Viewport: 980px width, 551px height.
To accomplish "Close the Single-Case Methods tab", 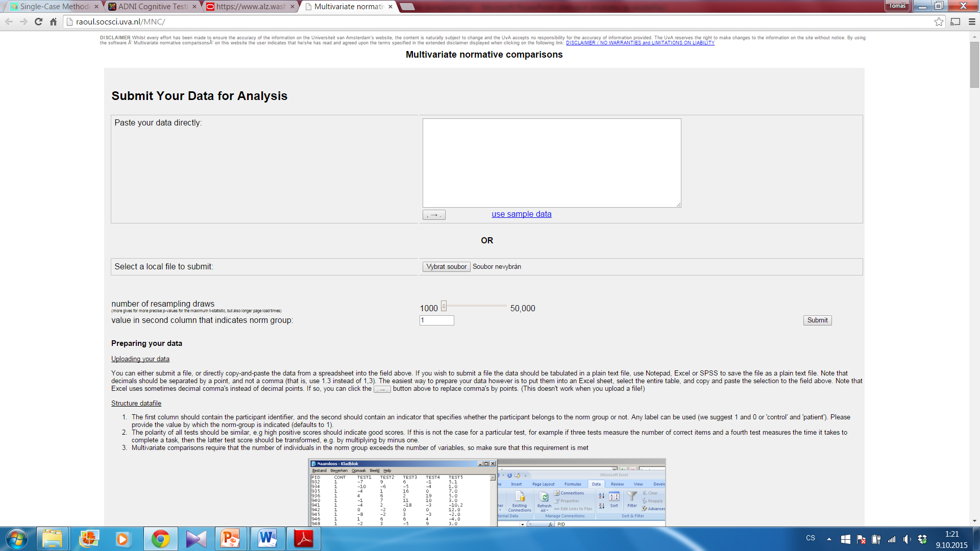I will click(x=96, y=7).
